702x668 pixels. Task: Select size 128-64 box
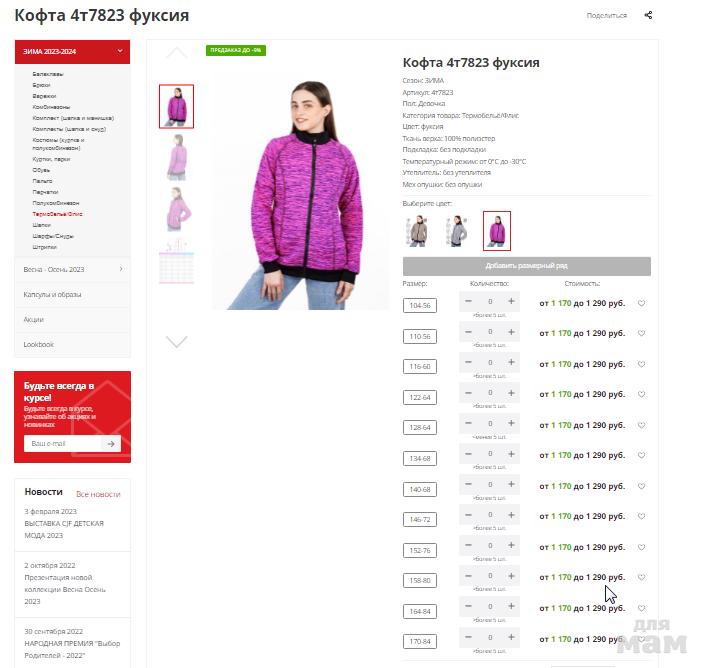pyautogui.click(x=419, y=428)
